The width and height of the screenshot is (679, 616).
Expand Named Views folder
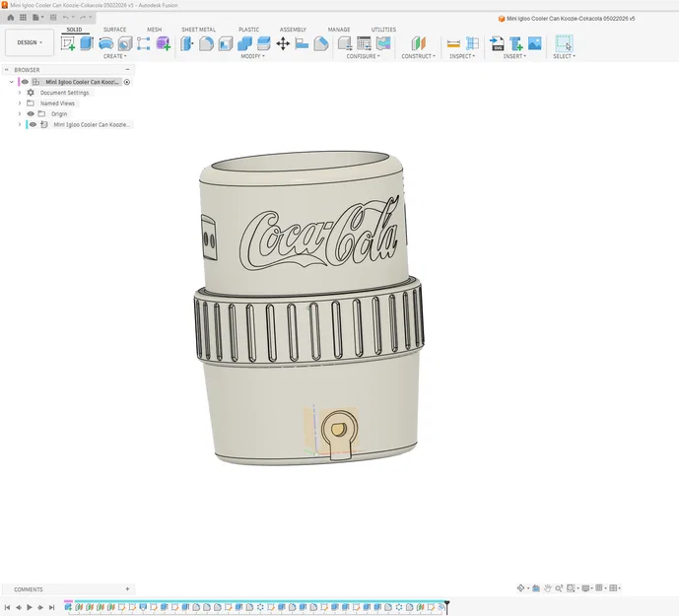click(x=20, y=103)
